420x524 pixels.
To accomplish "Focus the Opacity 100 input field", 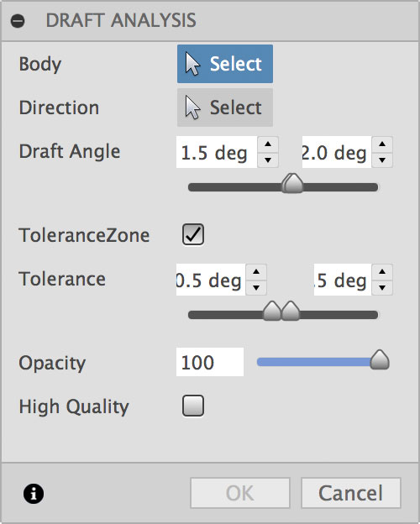I will 210,362.
